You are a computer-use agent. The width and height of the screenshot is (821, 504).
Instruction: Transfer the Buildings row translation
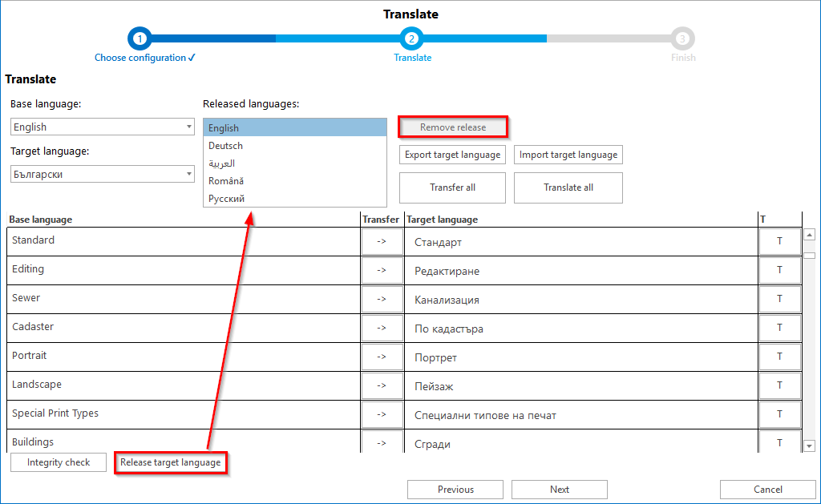tap(382, 443)
